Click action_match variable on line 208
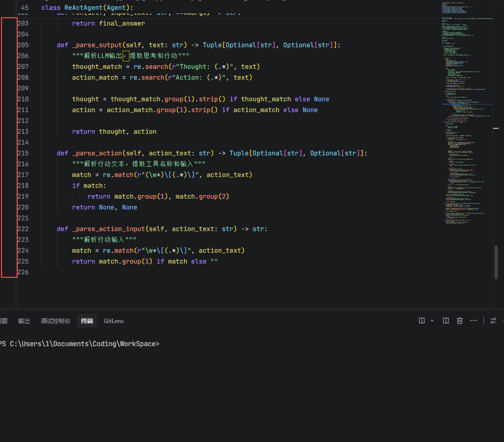The height and width of the screenshot is (442, 504). pos(95,77)
